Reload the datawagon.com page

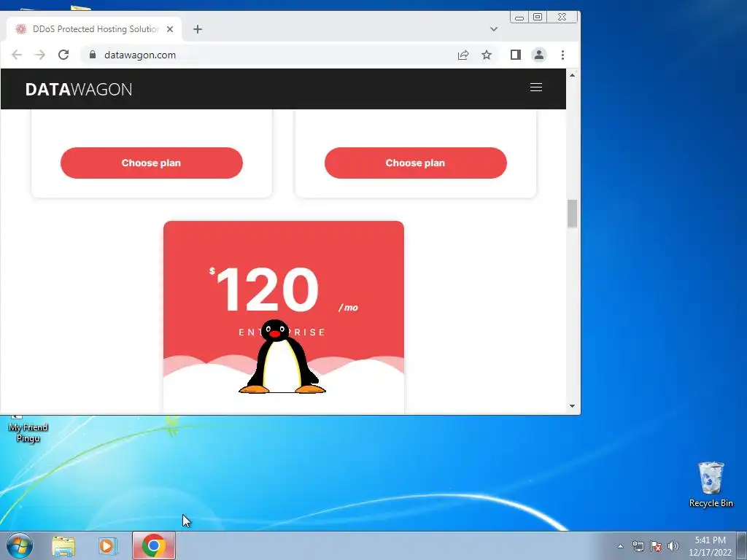[x=63, y=55]
